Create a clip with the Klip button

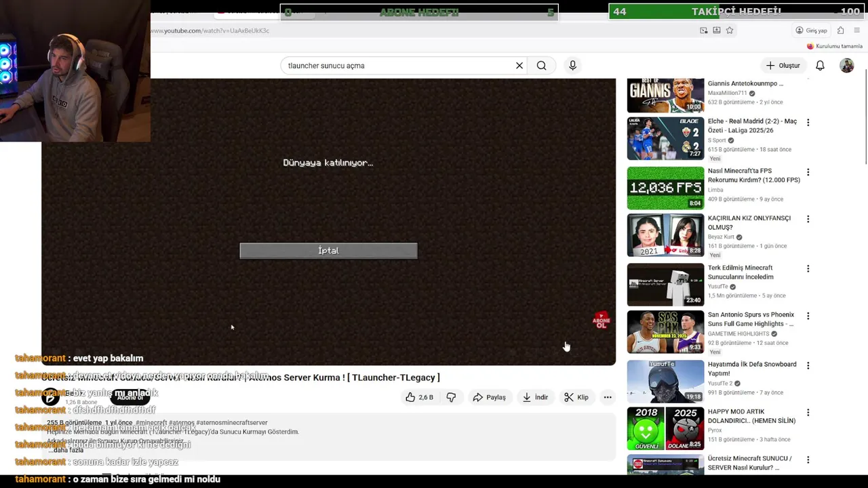(x=576, y=397)
